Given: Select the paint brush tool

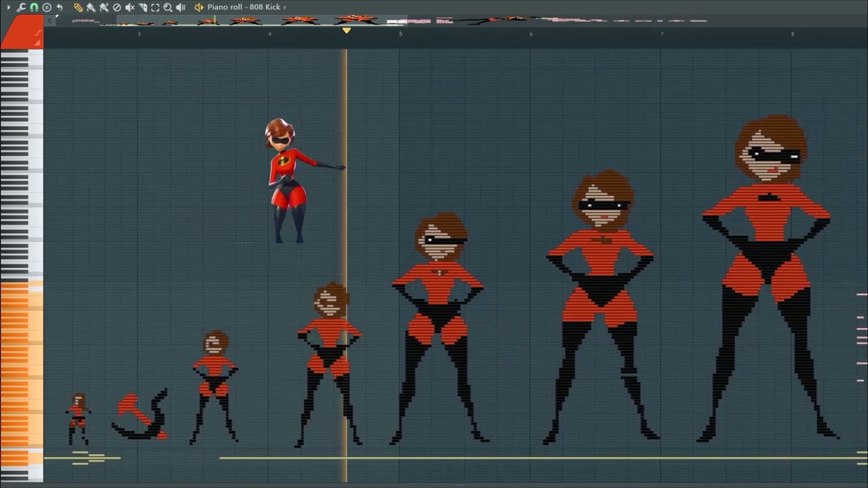Looking at the screenshot, I should (x=91, y=7).
